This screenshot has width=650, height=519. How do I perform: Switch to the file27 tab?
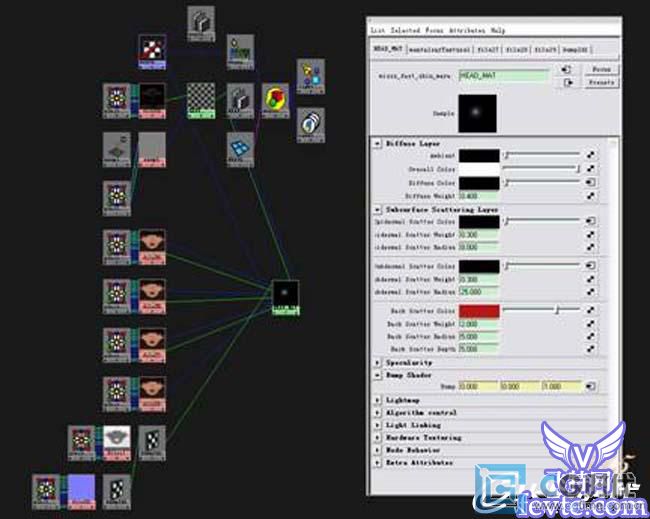pyautogui.click(x=488, y=49)
